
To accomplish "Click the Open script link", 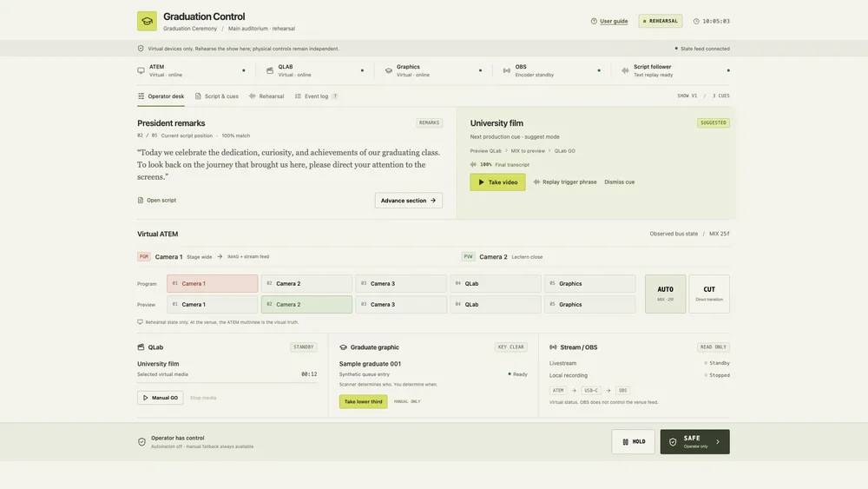I will (156, 200).
